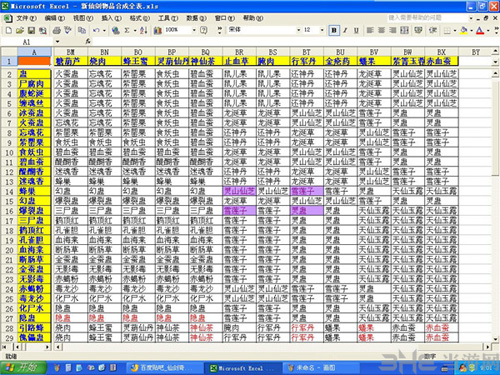Center align cell text
The image size is (500, 375).
click(x=382, y=30)
